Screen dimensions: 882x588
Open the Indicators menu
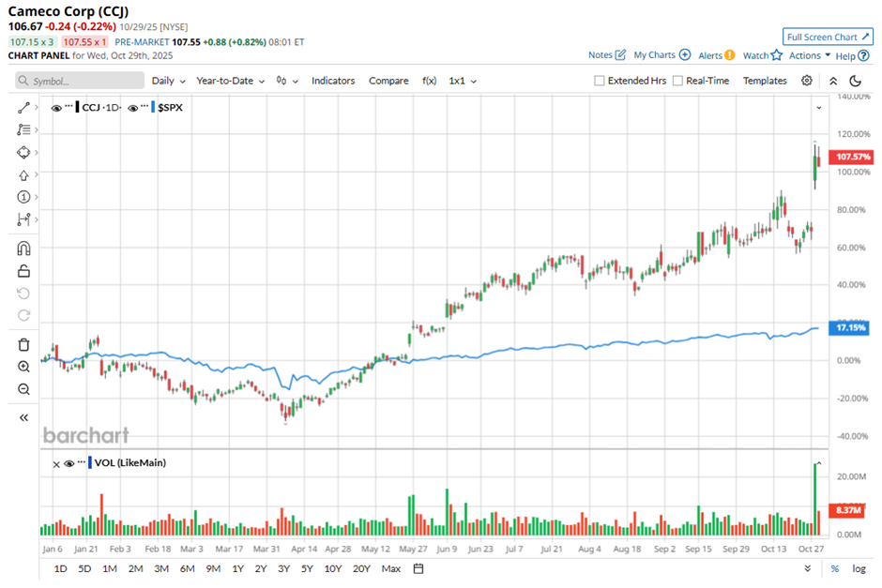[333, 81]
